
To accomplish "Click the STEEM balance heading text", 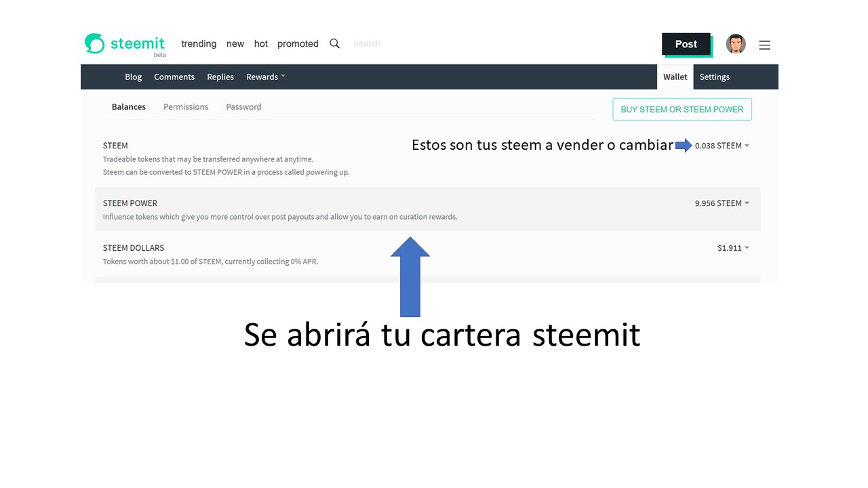I will pos(115,145).
